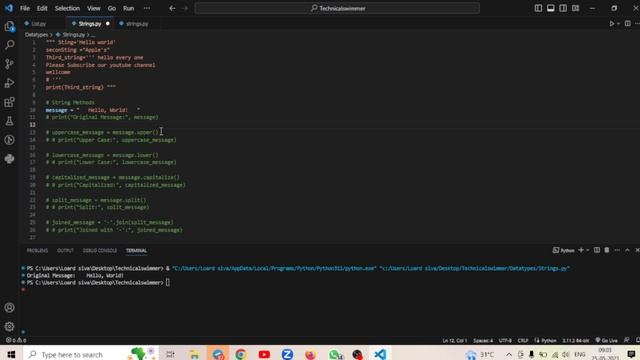
Task: Open the Extensions view
Action: coord(9,102)
